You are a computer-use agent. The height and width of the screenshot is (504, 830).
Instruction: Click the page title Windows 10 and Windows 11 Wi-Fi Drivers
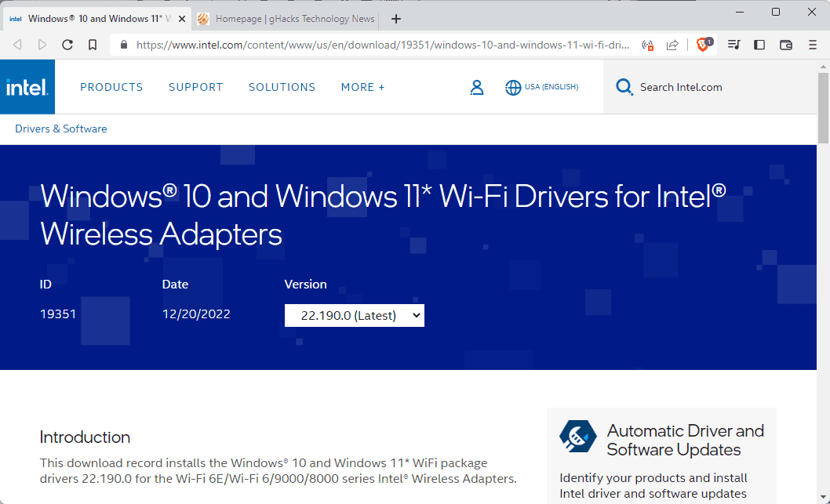[383, 215]
